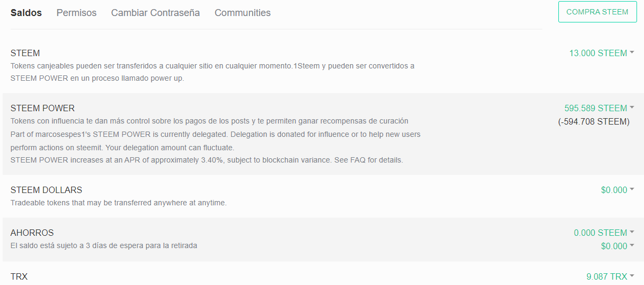The height and width of the screenshot is (285, 644).
Task: Open the 0.000 STEEM savings dropdown
Action: [x=604, y=233]
